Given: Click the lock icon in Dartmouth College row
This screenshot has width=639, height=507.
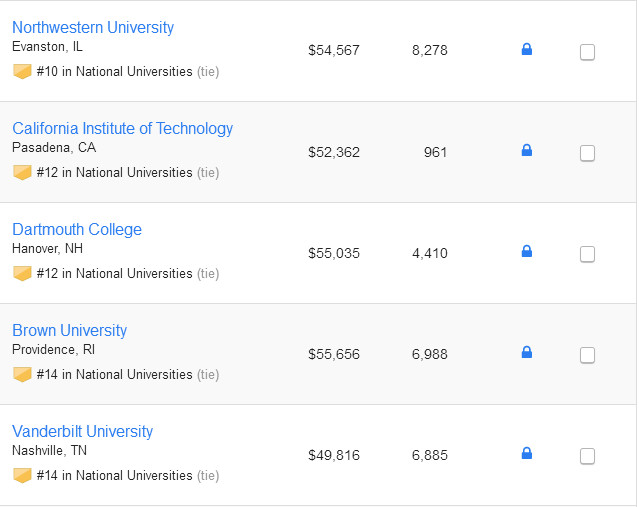Looking at the screenshot, I should point(527,251).
